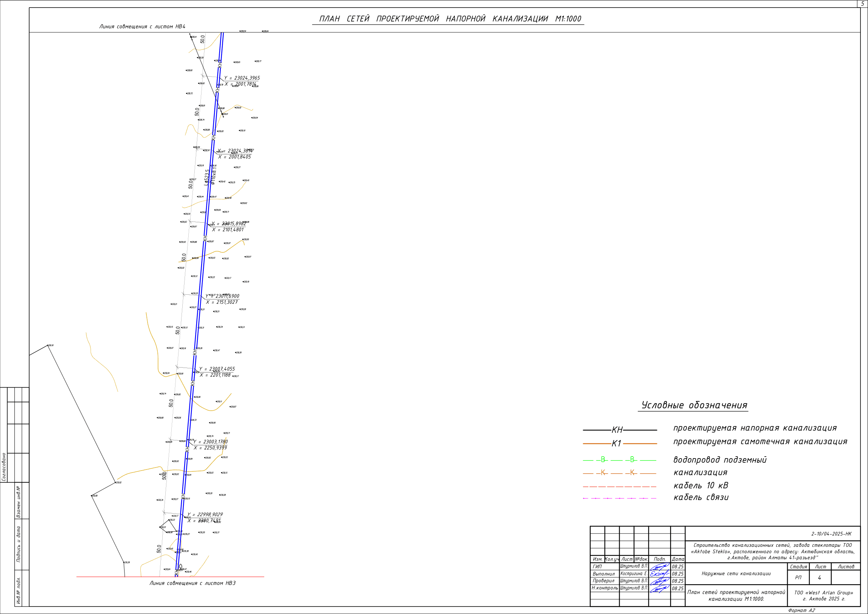Select the pipe label L=523.5 Ф110х8.1
Image resolution: width=868 pixels, height=614 pixels.
pyautogui.click(x=210, y=177)
